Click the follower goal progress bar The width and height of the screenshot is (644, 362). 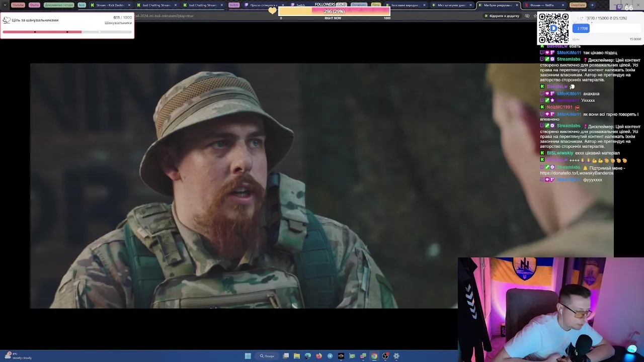[x=67, y=32]
